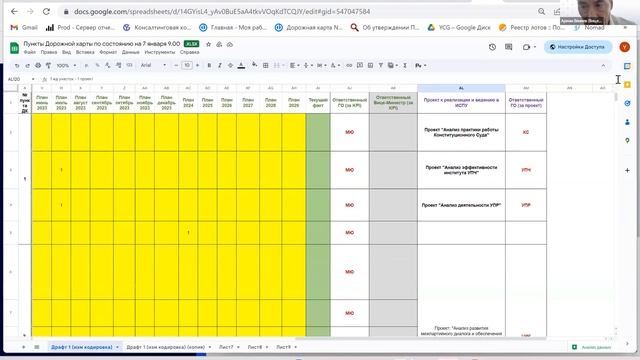This screenshot has width=640, height=360.
Task: Click Настройки Доступа share button
Action: (x=578, y=47)
